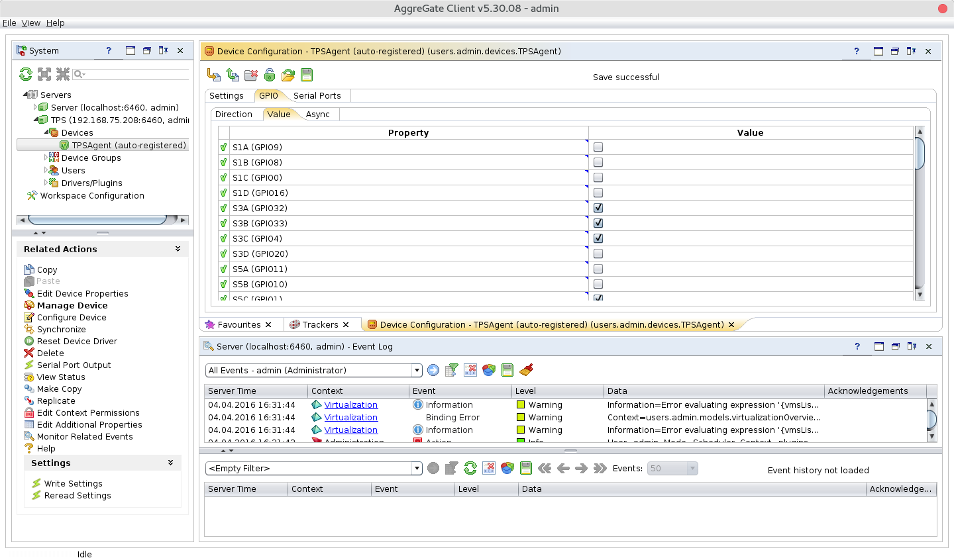Image resolution: width=954 pixels, height=560 pixels.
Task: Click the collapse-all icon in System toolbar
Action: (63, 74)
